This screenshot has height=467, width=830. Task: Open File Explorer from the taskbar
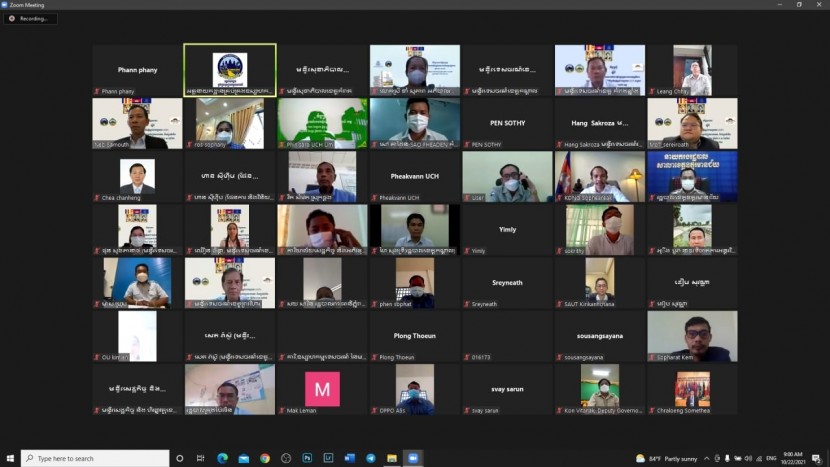click(392, 458)
